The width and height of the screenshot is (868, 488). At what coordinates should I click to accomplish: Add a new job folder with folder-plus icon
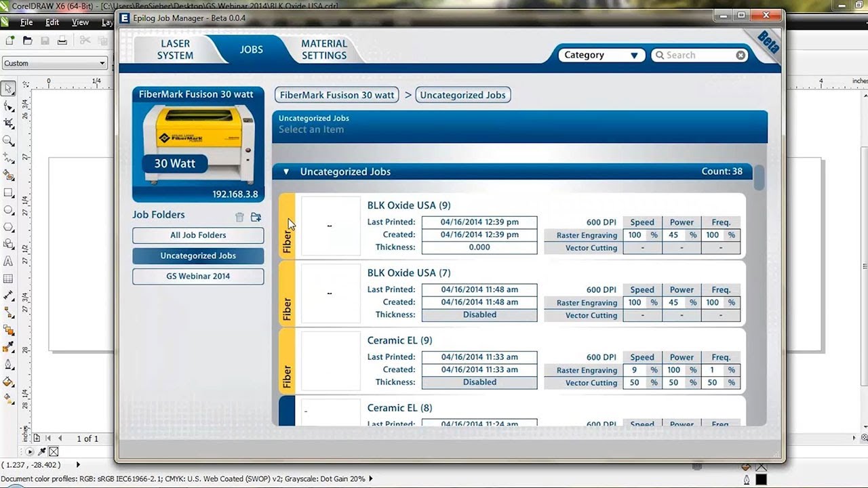tap(256, 217)
